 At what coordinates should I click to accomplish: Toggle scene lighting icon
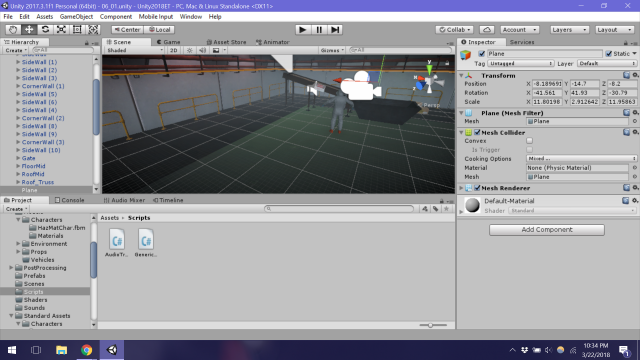pos(189,50)
